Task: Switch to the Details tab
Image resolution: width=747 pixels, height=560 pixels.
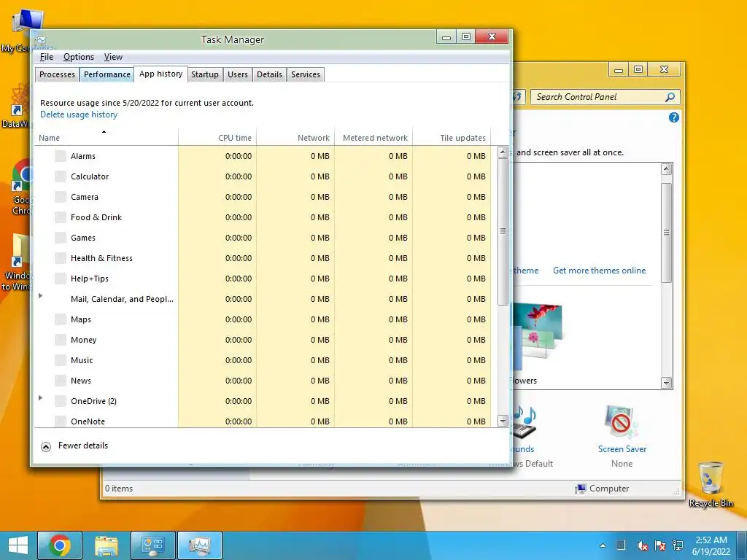Action: [x=270, y=75]
